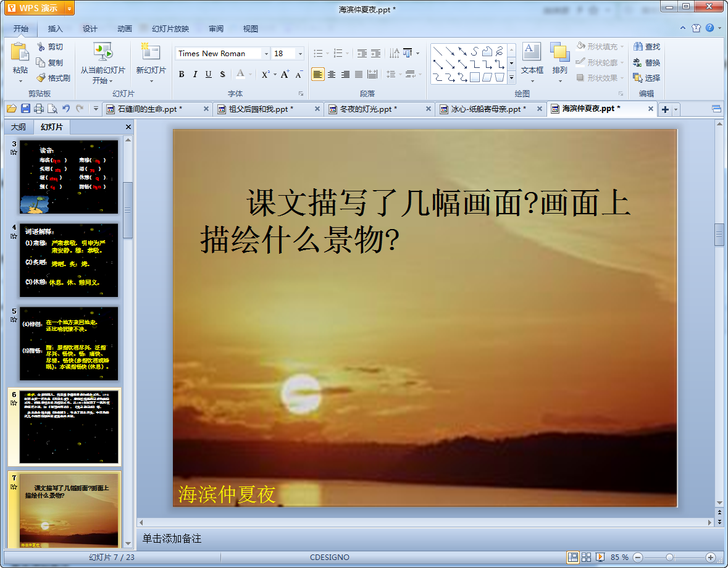
Task: Increase font size with large A icon
Action: pyautogui.click(x=285, y=74)
